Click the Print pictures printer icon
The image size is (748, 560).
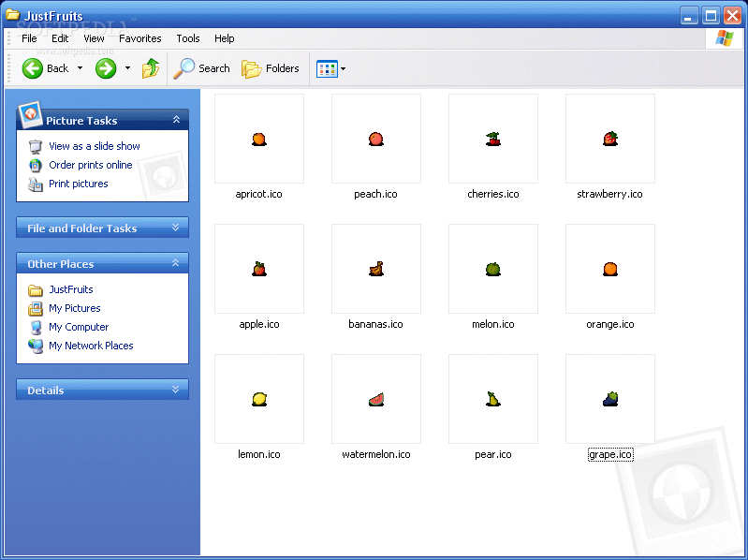pyautogui.click(x=36, y=184)
